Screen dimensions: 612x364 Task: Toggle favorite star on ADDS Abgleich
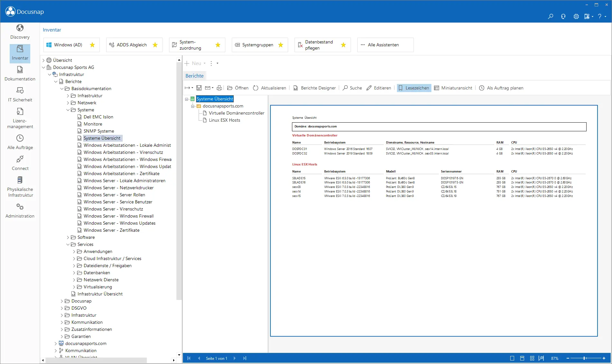155,45
